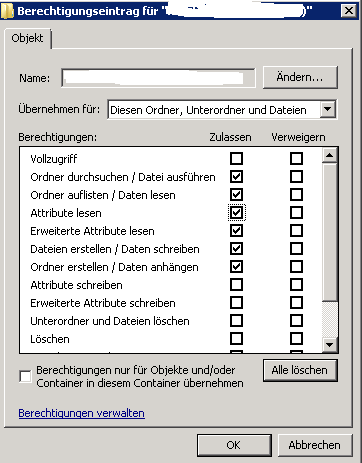Deny Löschen permission checkbox
This screenshot has height=463, width=362.
click(296, 339)
